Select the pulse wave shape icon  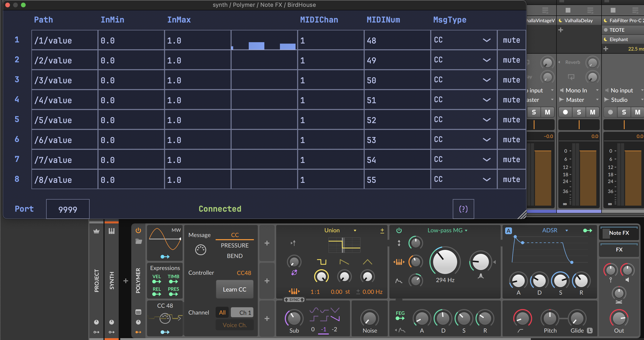tap(321, 262)
